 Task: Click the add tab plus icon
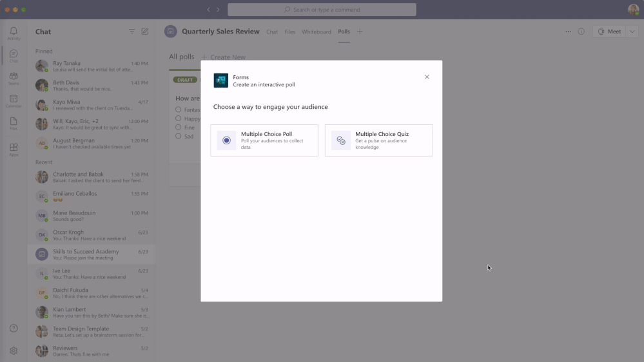coord(360,32)
